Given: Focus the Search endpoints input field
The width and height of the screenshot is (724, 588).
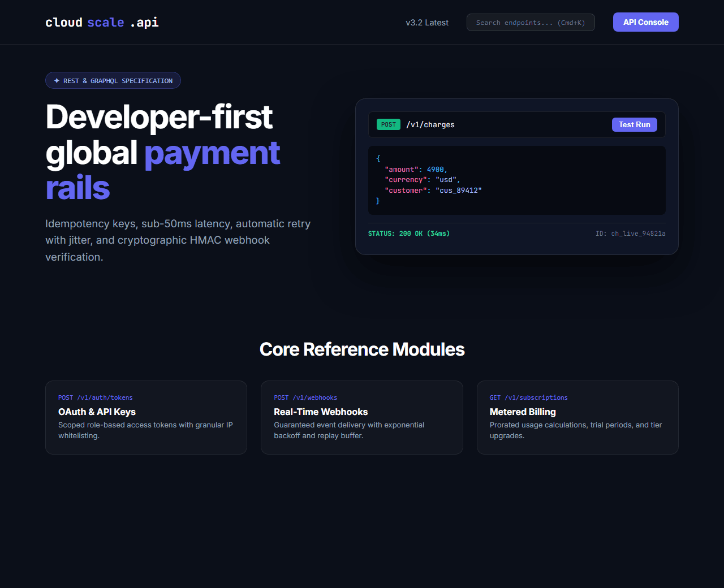Looking at the screenshot, I should point(531,23).
